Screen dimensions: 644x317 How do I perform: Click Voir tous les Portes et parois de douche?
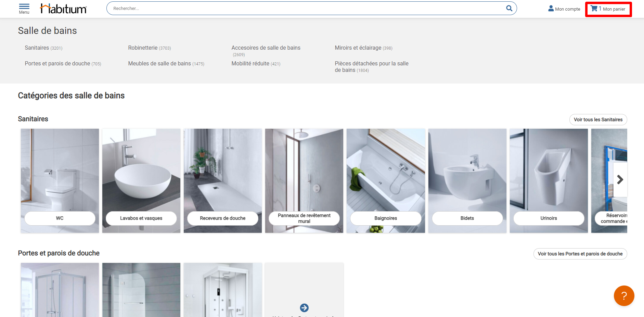coord(580,254)
